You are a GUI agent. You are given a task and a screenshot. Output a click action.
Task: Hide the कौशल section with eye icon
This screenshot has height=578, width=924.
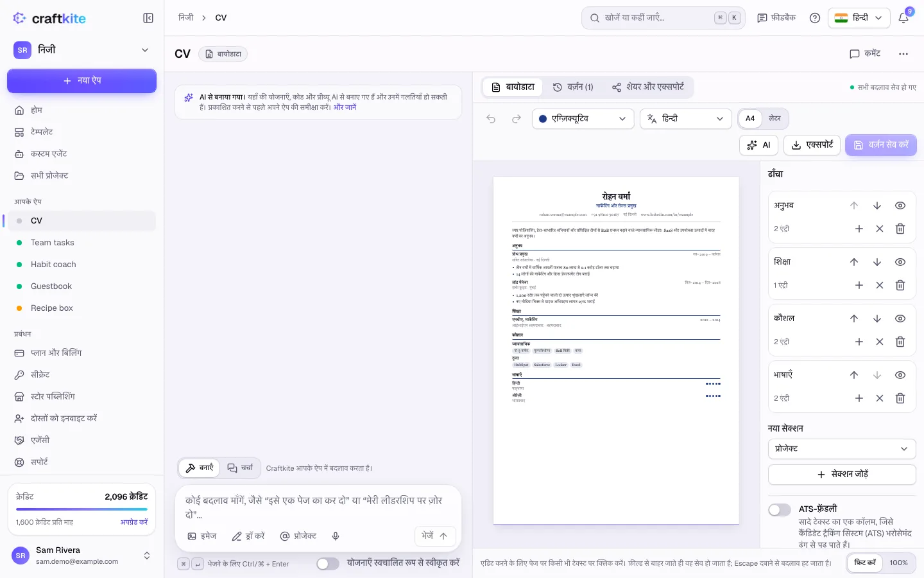(900, 319)
